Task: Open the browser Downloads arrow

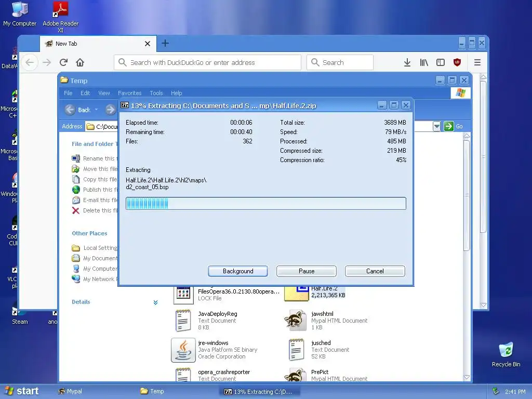Action: (x=407, y=62)
